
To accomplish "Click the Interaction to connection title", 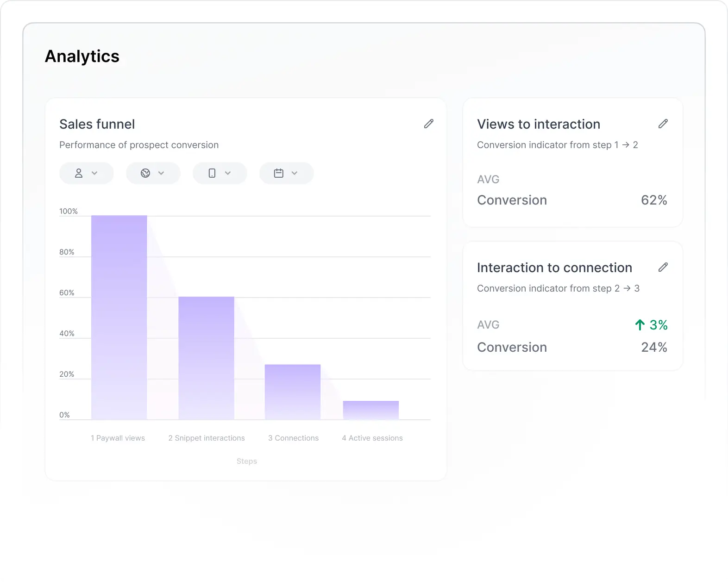I will (x=554, y=268).
